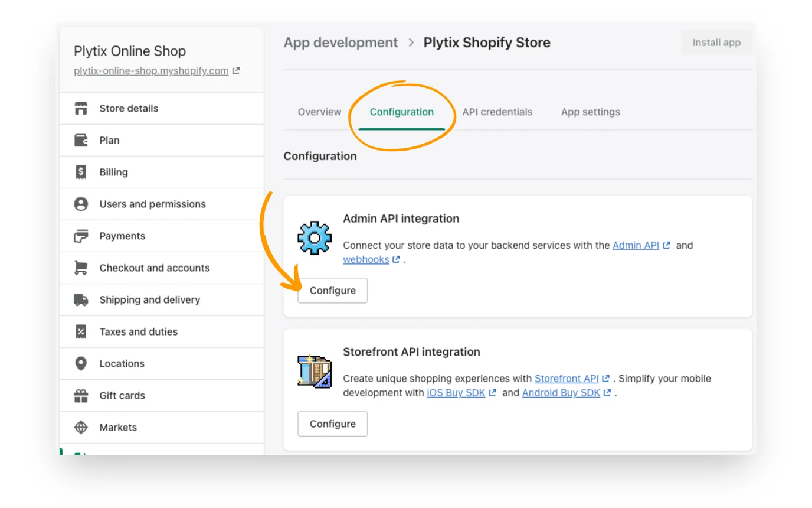The width and height of the screenshot is (812, 508).
Task: Click the Users and permissions person icon
Action: click(83, 204)
